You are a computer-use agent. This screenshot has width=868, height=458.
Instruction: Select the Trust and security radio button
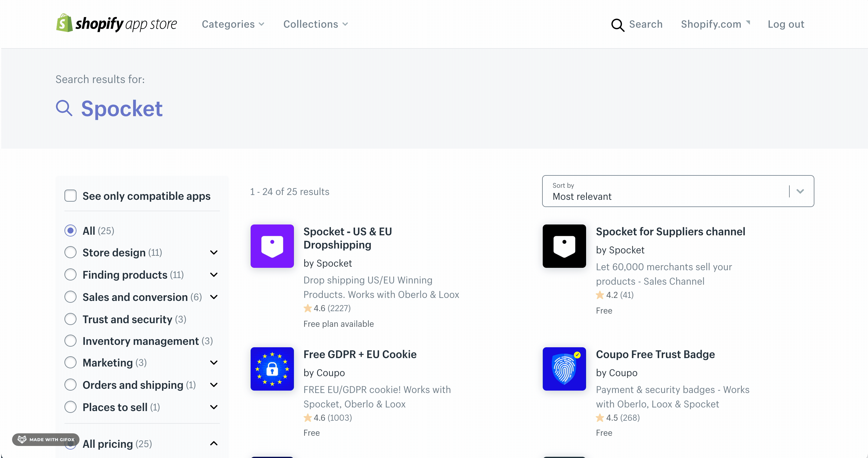70,319
